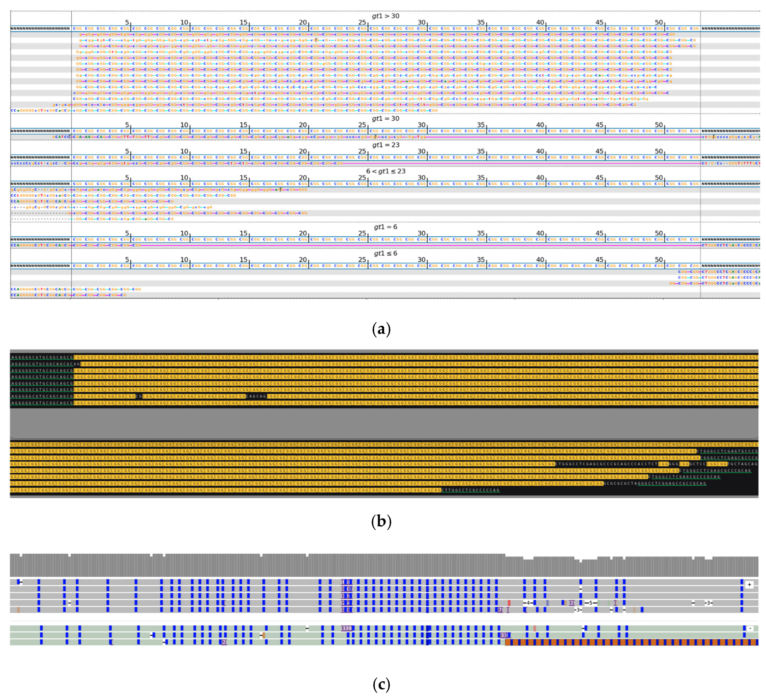This screenshot has height=700, width=766.
Task: Click the plus strand marker on read group
Action: (x=749, y=584)
